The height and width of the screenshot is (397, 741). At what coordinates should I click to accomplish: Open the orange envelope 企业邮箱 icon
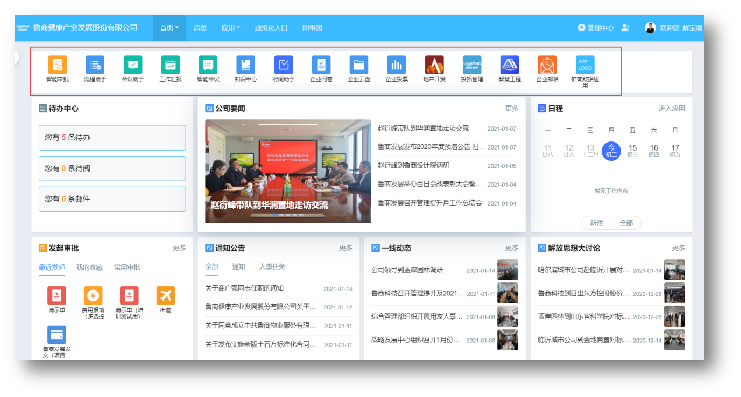(547, 65)
